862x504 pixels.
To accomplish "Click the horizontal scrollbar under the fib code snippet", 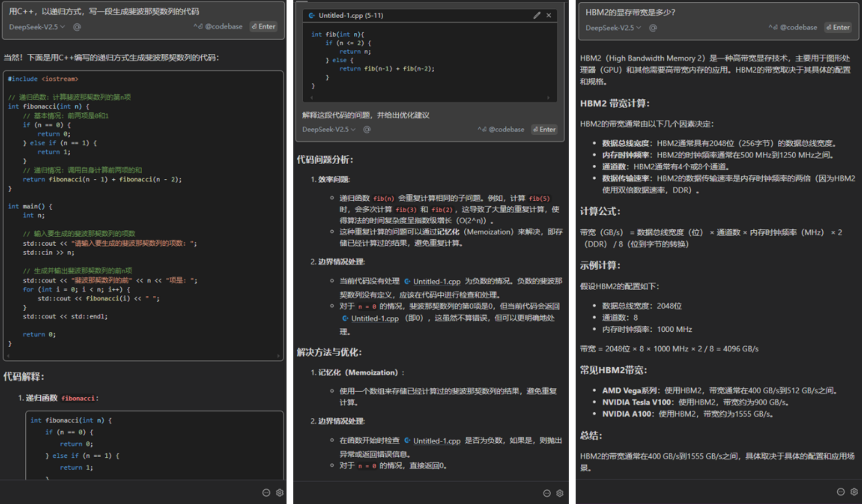I will (430, 98).
